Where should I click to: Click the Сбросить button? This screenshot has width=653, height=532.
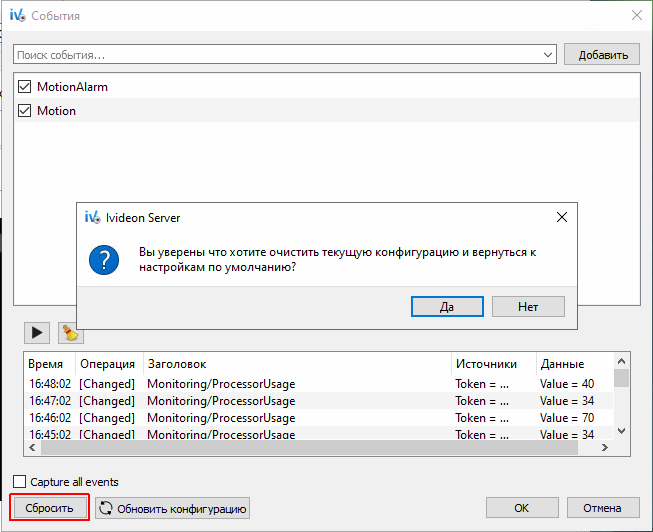(49, 508)
